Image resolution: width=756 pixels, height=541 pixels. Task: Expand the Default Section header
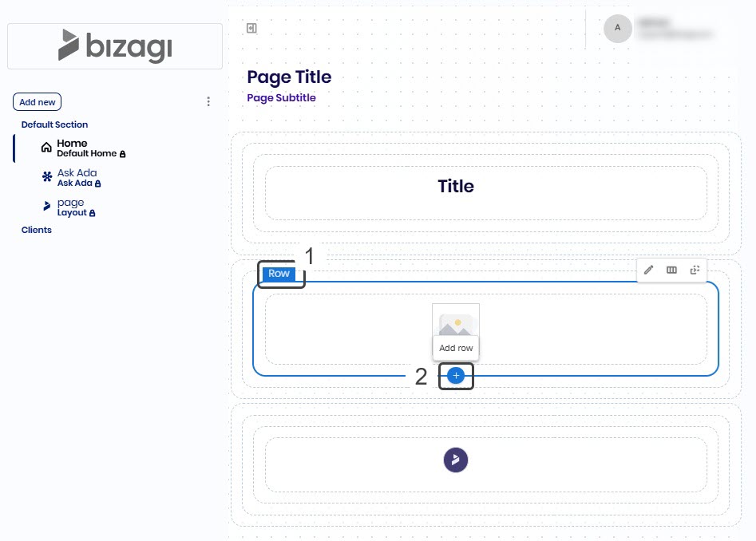54,124
